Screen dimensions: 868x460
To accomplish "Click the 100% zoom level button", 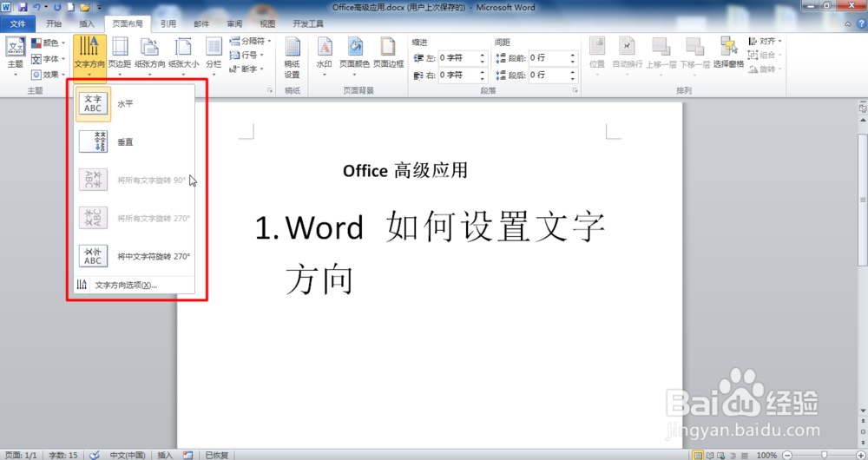I will [766, 455].
